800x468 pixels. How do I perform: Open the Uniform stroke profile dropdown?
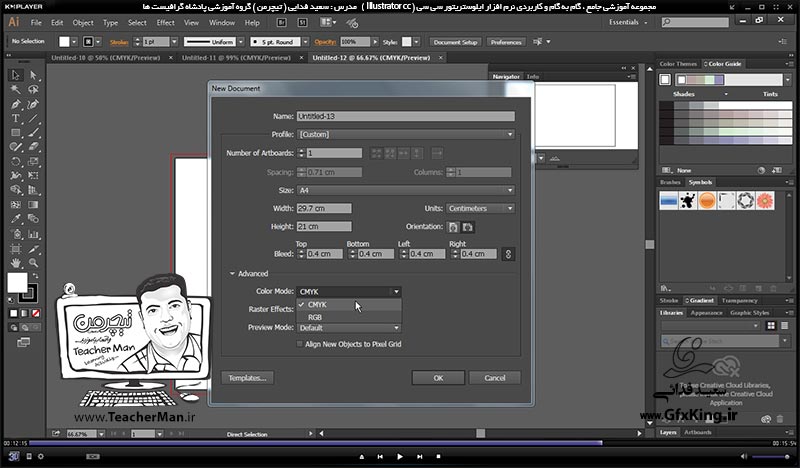tap(241, 42)
